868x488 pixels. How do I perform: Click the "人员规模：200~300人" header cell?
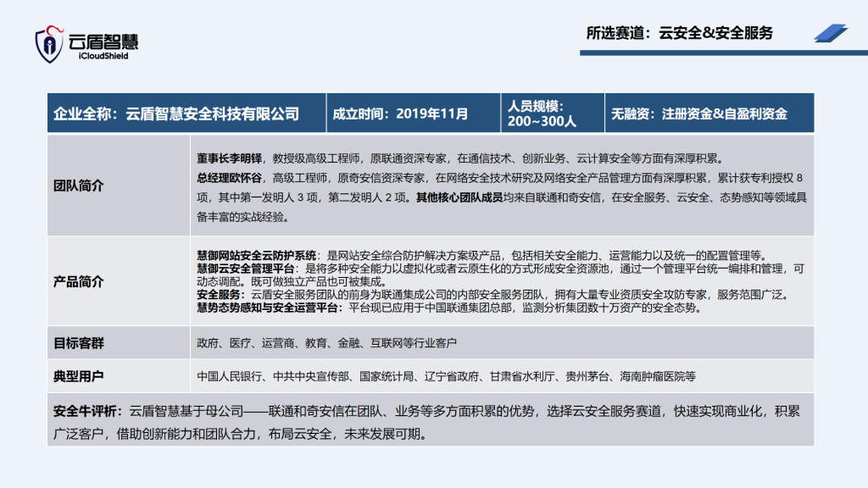553,114
